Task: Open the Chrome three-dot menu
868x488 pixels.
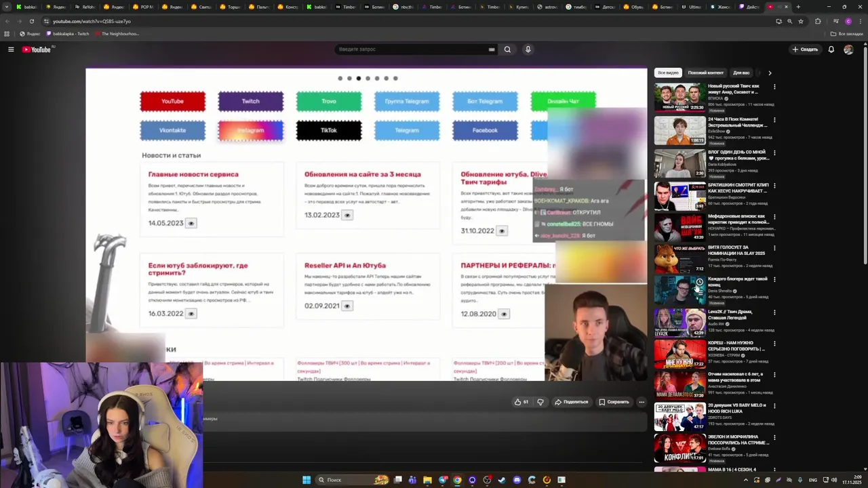Action: 861,21
